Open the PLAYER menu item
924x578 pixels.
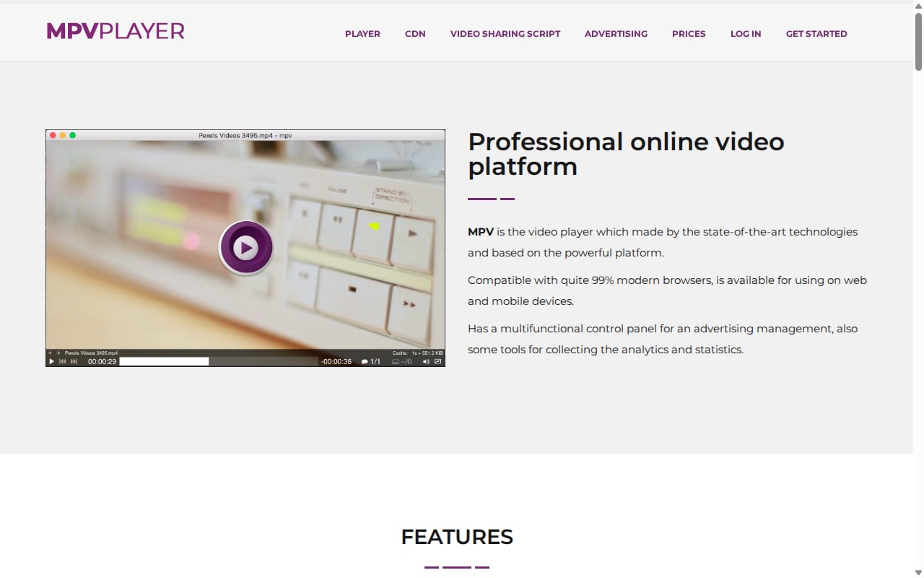click(x=362, y=34)
